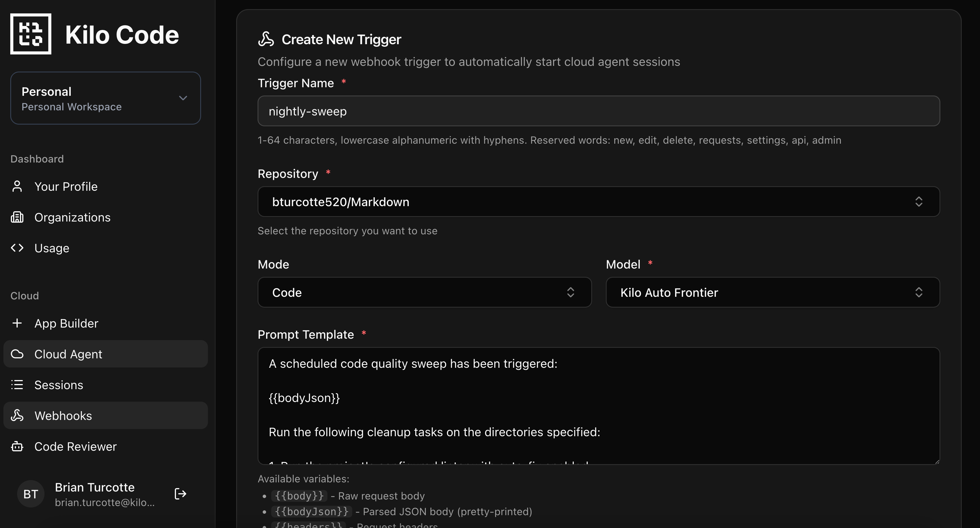Viewport: 980px width, 528px height.
Task: Click the BT user avatar
Action: 31,494
